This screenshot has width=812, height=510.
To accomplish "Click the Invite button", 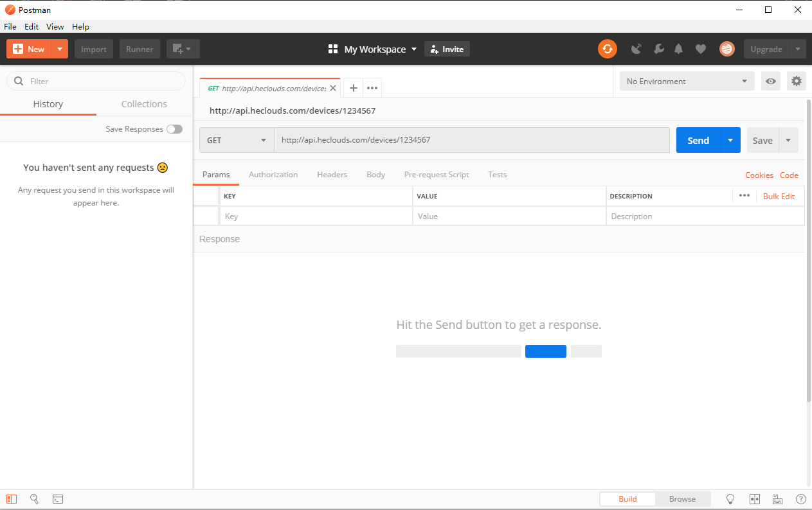I will 447,49.
